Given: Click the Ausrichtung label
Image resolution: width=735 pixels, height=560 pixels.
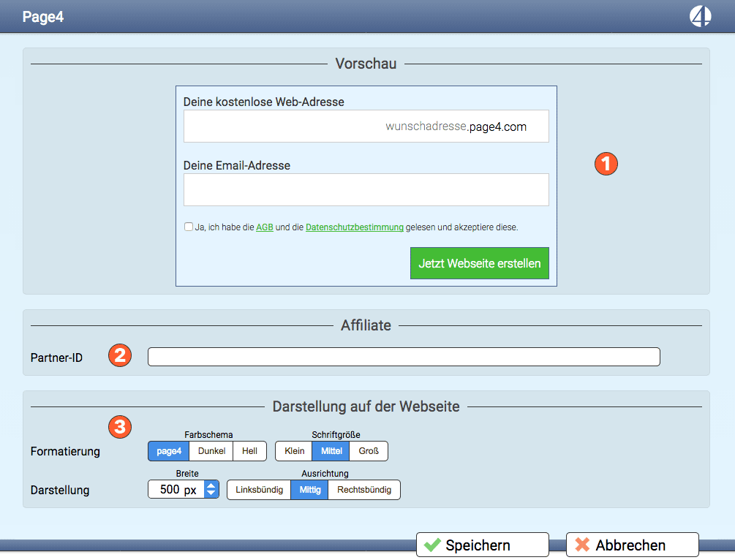Looking at the screenshot, I should click(x=325, y=473).
